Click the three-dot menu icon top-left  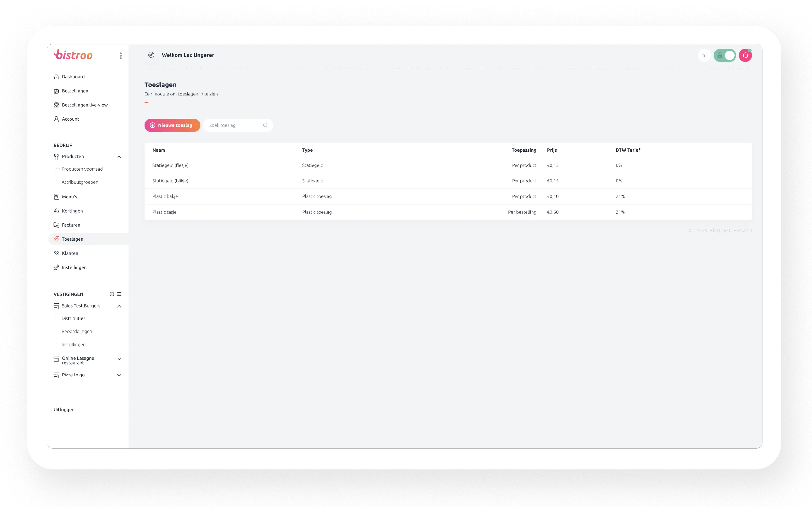pyautogui.click(x=121, y=55)
